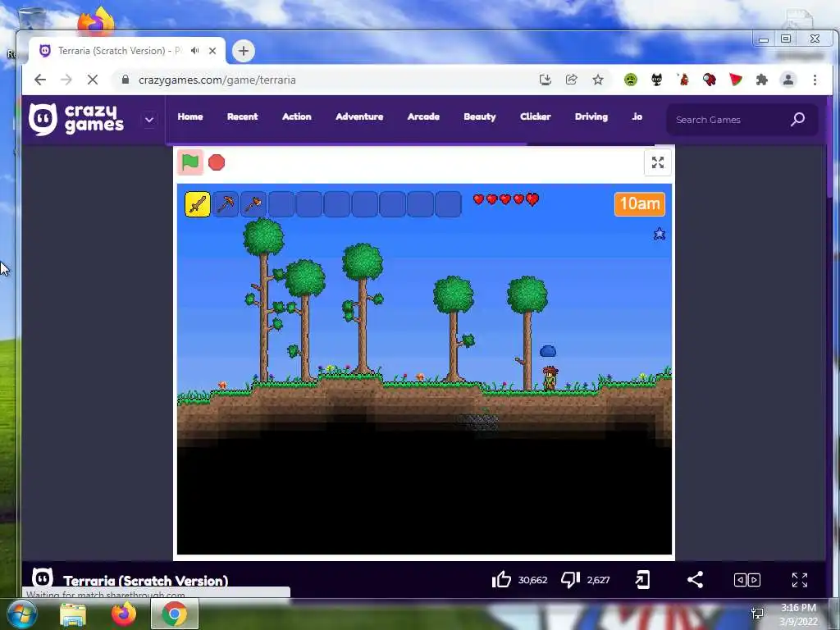Viewport: 840px width, 630px height.
Task: Select the pickaxe hotbar slot
Action: pos(226,204)
